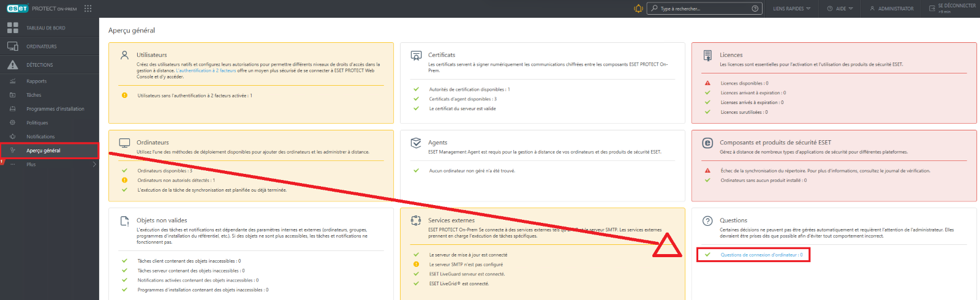Click the Utilisateurs person icon

click(x=124, y=55)
